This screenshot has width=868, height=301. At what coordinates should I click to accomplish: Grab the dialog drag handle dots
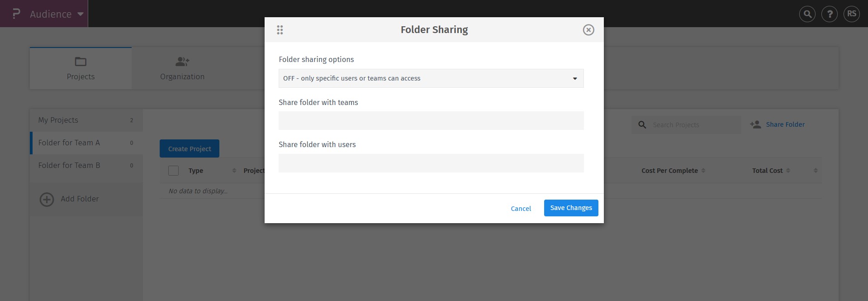280,30
